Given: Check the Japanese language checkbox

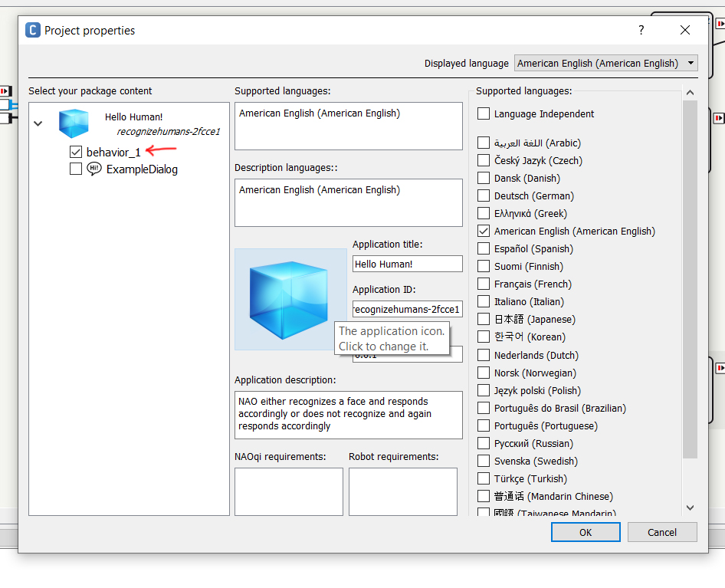Looking at the screenshot, I should pyautogui.click(x=483, y=319).
